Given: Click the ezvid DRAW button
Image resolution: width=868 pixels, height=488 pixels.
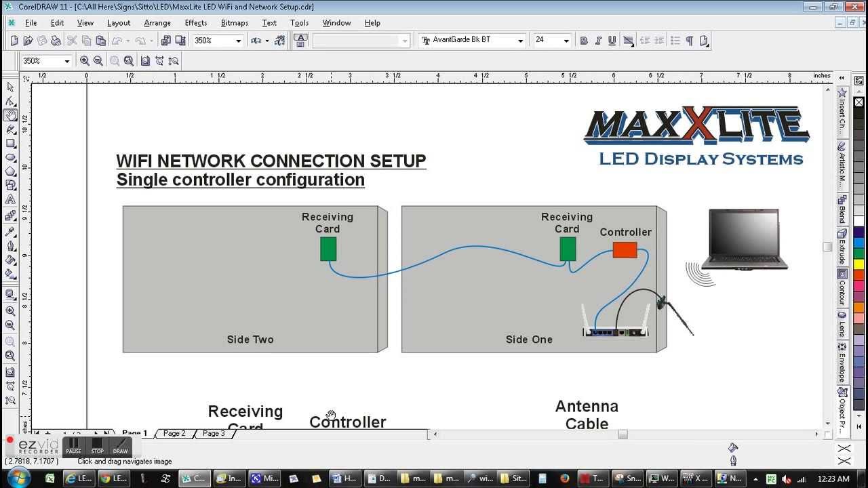Looking at the screenshot, I should 120,446.
